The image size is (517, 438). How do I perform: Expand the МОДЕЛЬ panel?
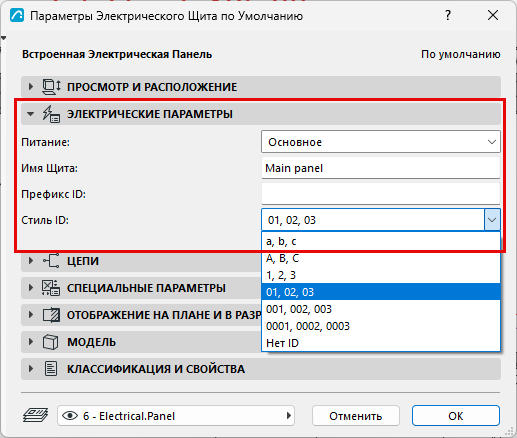31,342
